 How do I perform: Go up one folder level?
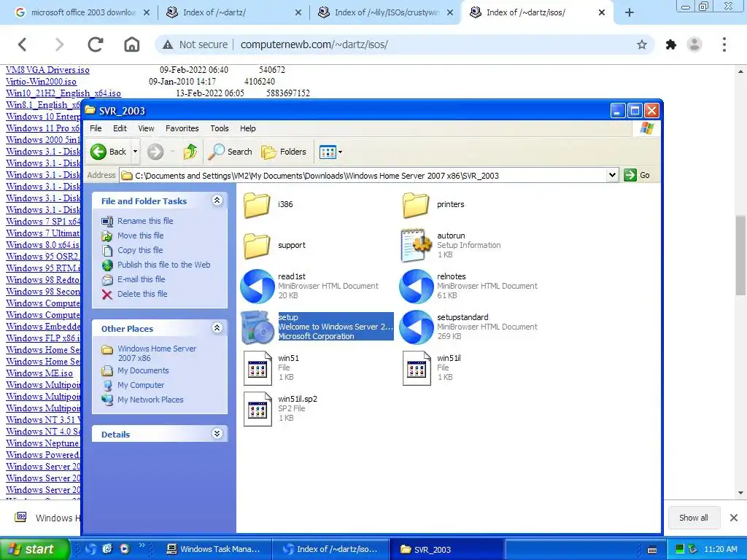pos(190,152)
